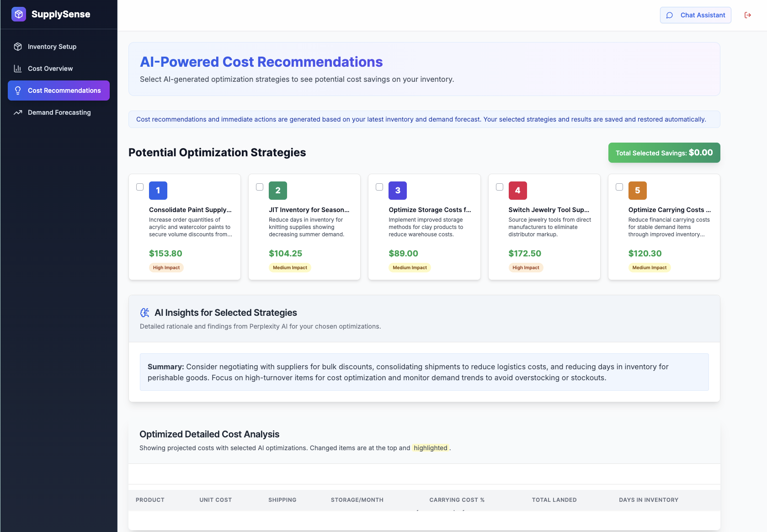Check the Consolidate Paint Supply strategy checkbox
The height and width of the screenshot is (532, 767).
coord(140,187)
